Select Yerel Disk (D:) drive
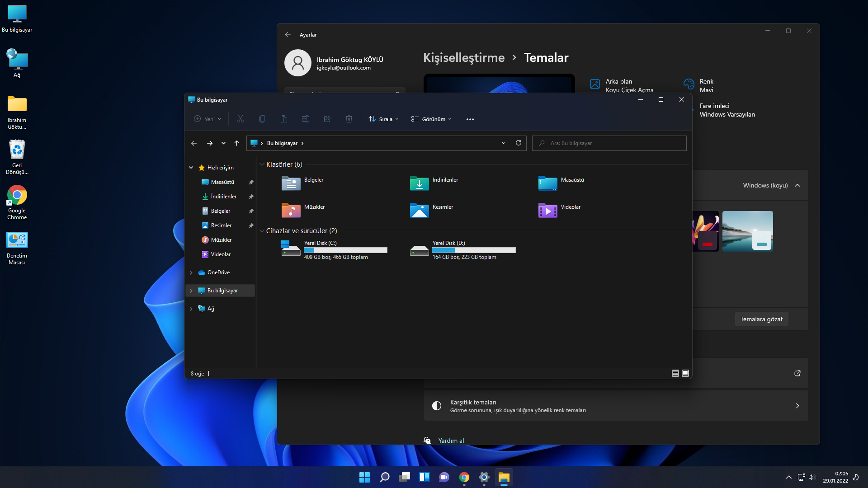 [462, 250]
